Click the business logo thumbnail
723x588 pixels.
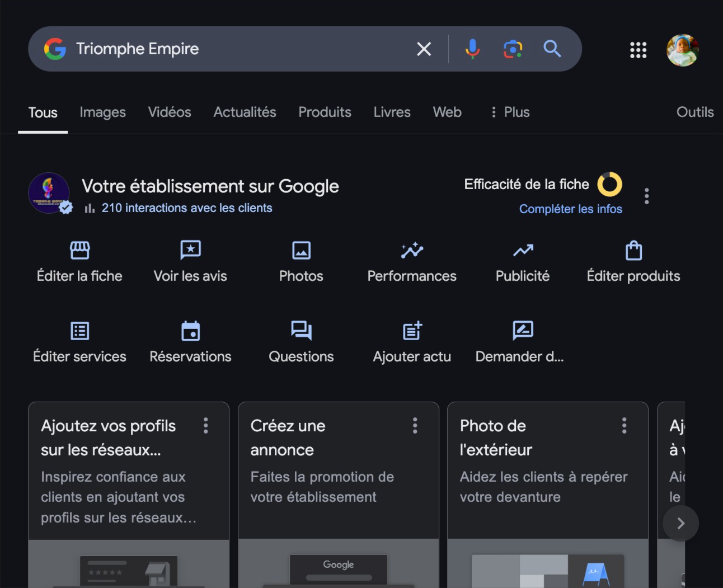pyautogui.click(x=49, y=193)
